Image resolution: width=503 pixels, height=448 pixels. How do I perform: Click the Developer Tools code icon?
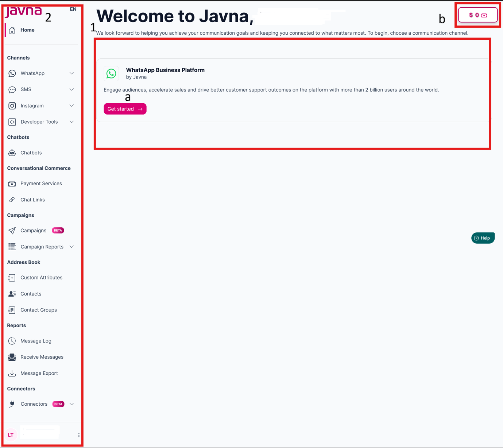(x=12, y=122)
